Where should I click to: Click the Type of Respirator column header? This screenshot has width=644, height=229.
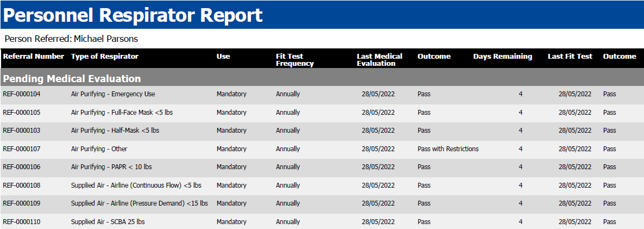105,57
